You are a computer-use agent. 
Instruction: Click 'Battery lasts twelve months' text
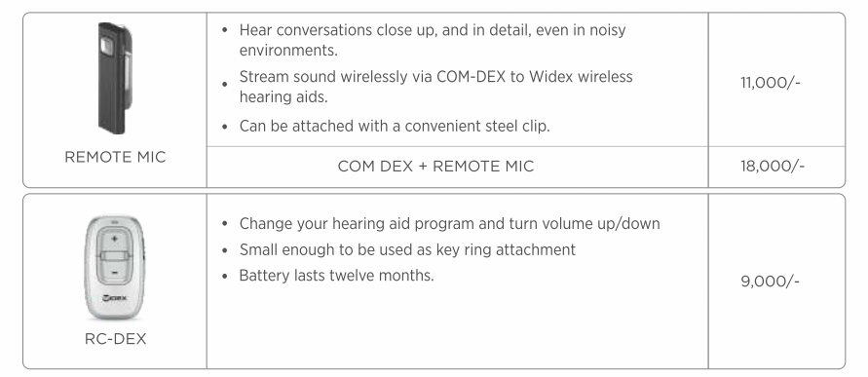[x=336, y=275]
